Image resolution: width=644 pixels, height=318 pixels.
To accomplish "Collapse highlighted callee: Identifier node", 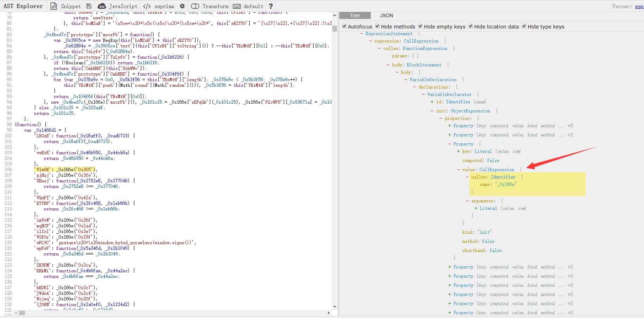I will pyautogui.click(x=467, y=177).
